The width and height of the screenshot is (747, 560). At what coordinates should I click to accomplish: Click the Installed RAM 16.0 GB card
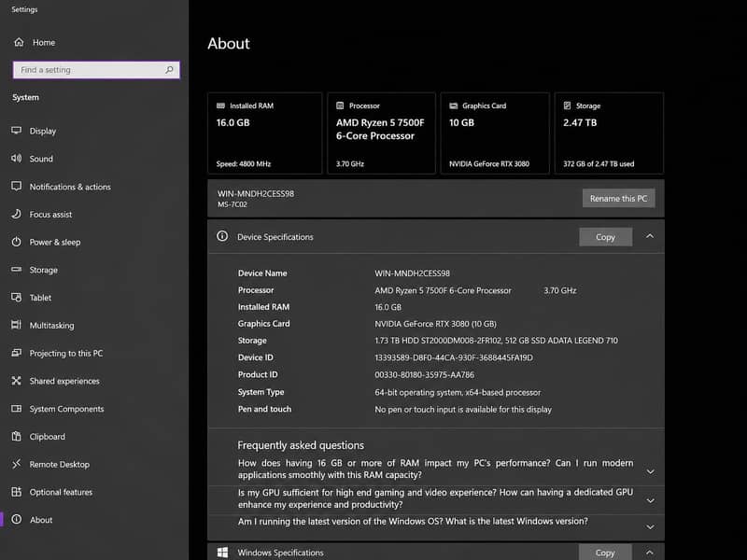coord(265,133)
